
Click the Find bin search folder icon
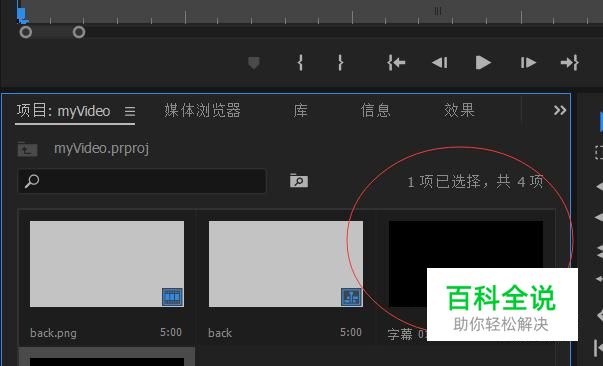point(299,180)
